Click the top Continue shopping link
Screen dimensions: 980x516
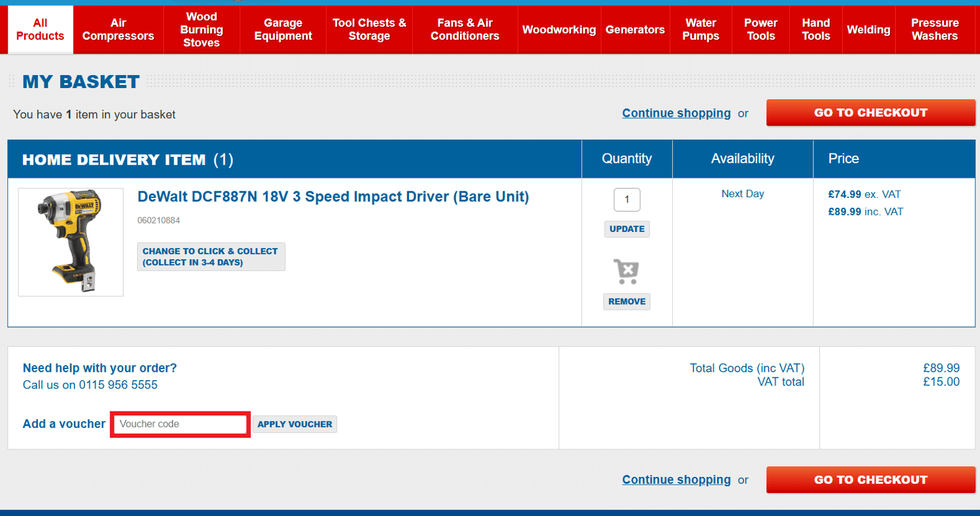point(676,113)
